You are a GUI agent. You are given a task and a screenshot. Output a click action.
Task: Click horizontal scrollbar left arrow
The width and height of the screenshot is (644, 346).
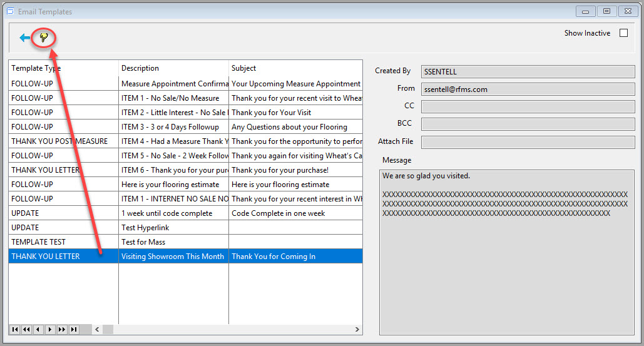(x=97, y=329)
